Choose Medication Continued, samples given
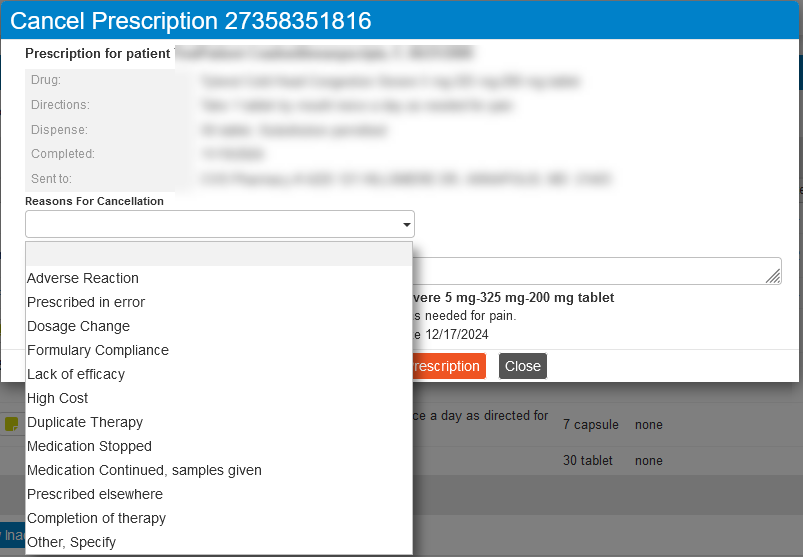The image size is (803, 557). [219, 470]
